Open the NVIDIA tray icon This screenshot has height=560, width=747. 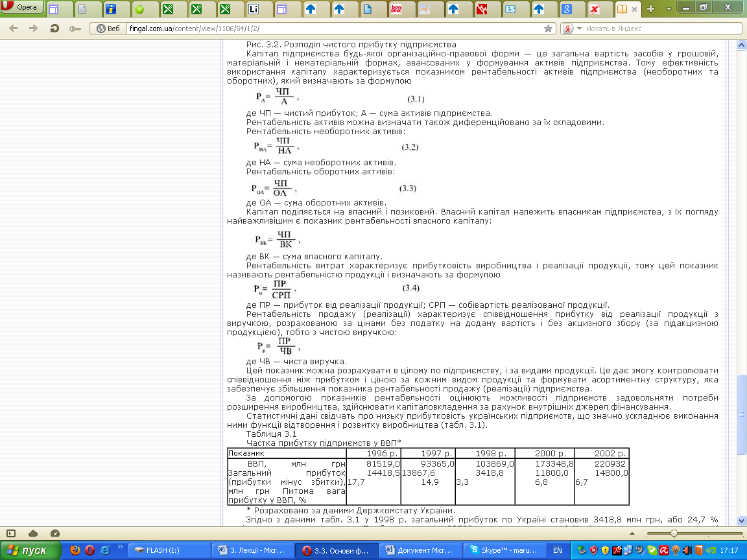pos(711,550)
